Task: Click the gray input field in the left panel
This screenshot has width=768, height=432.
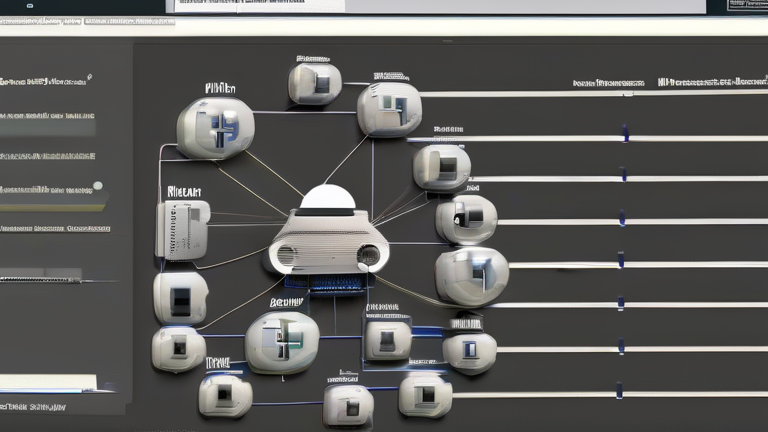Action: click(x=48, y=128)
